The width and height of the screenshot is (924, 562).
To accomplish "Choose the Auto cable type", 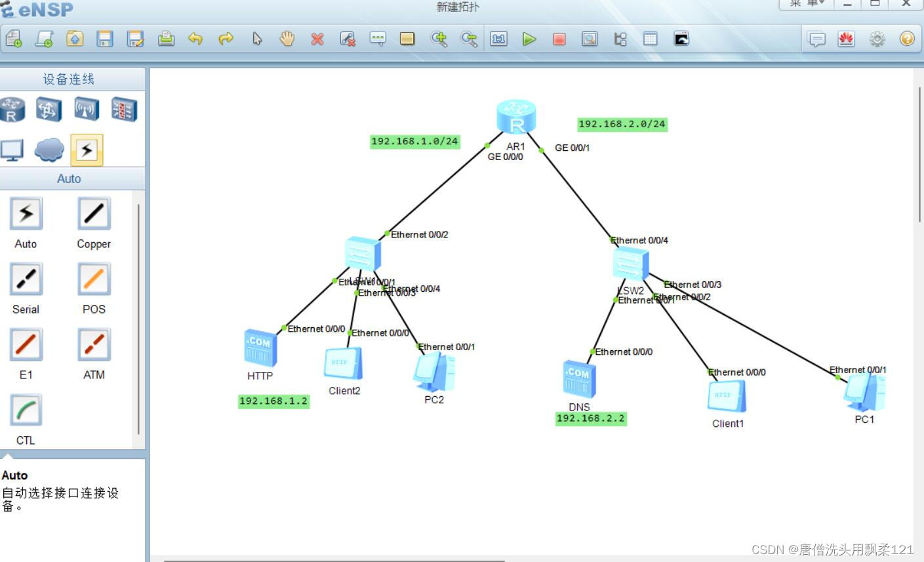I will [26, 214].
